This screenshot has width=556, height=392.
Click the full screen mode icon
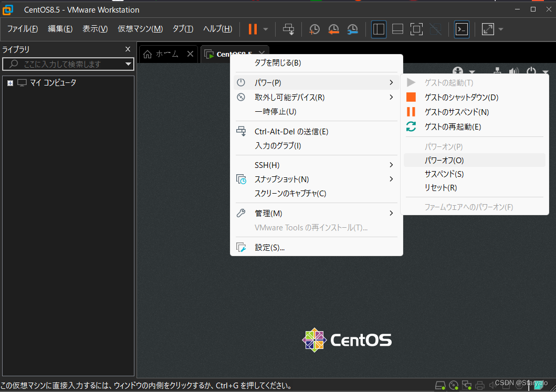pyautogui.click(x=416, y=29)
